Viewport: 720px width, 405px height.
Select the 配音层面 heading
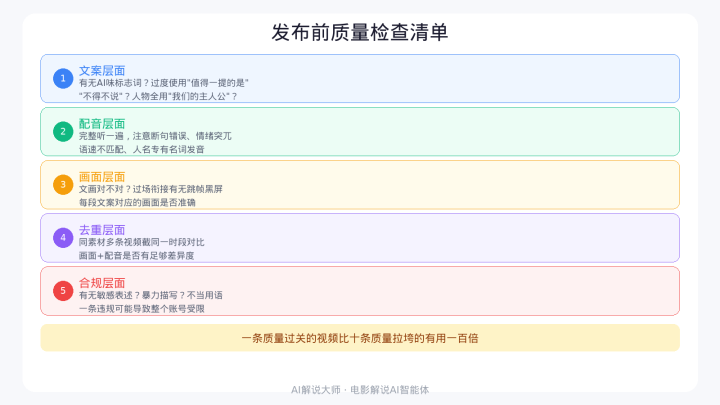tap(102, 123)
